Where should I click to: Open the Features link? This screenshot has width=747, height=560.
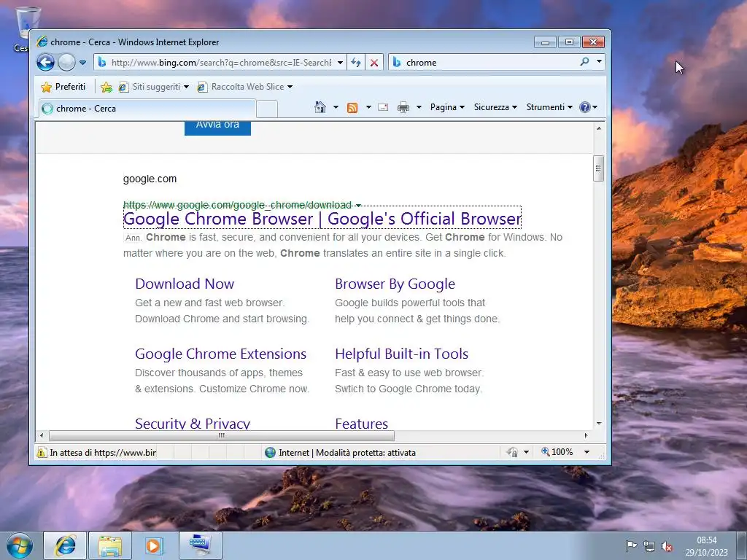362,424
